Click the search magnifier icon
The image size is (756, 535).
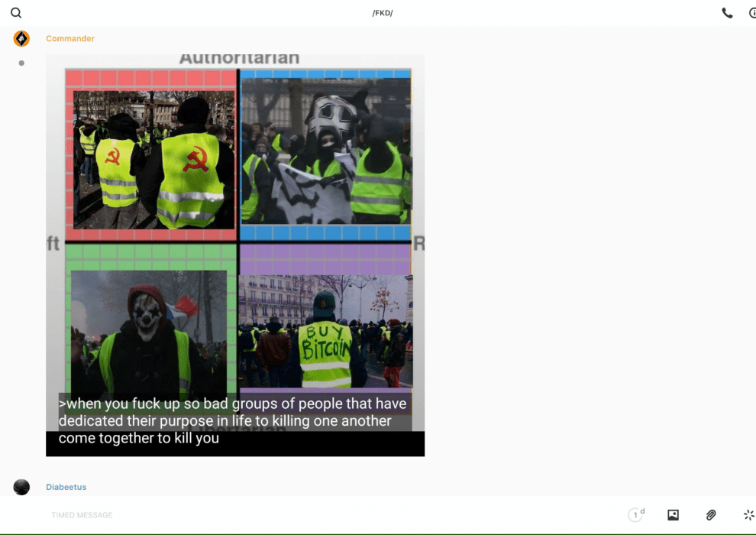pos(16,13)
